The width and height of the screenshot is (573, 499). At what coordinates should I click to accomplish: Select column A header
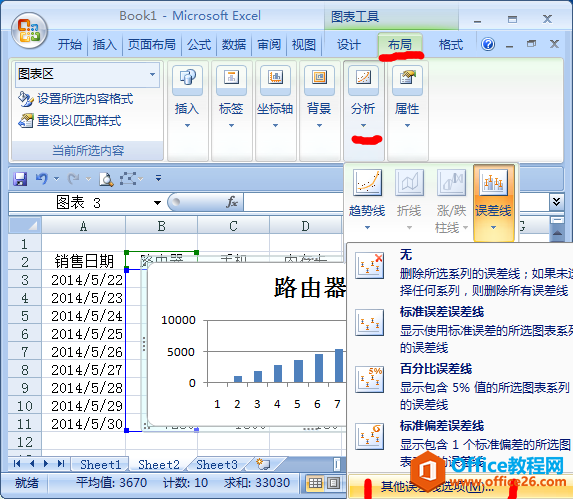point(83,225)
